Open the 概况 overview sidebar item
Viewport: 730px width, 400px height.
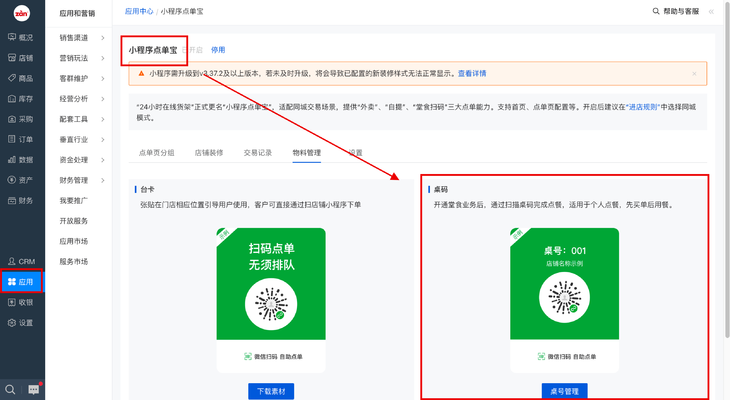click(x=21, y=37)
